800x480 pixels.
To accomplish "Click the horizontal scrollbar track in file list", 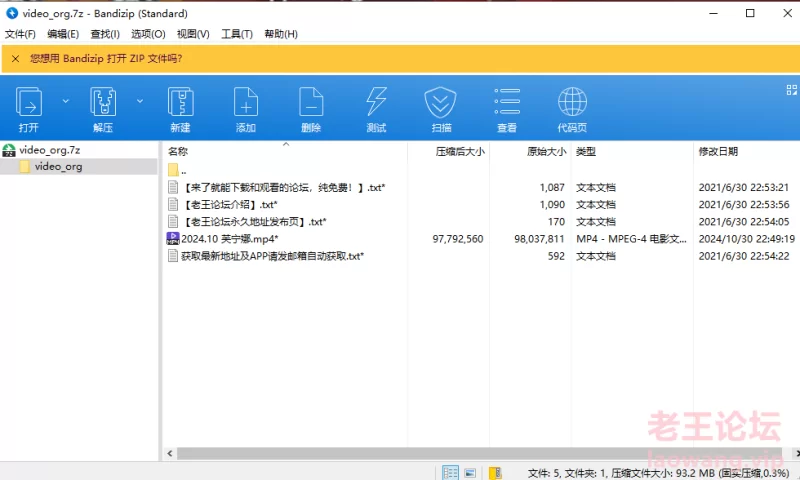I will (x=480, y=453).
